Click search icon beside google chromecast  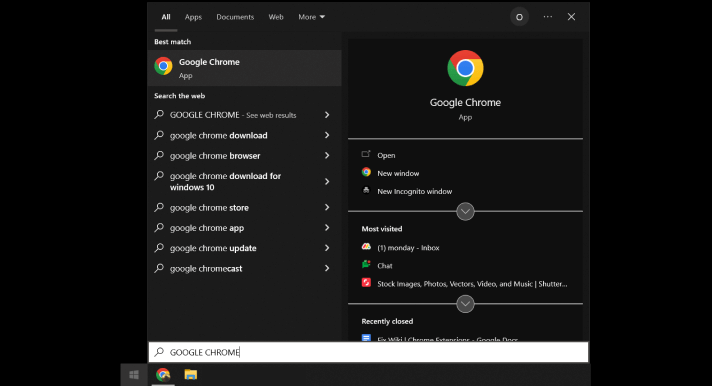(x=159, y=268)
